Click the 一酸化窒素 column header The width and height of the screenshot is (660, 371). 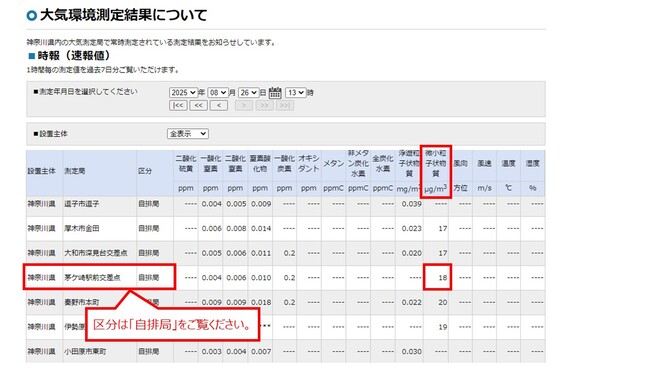(x=210, y=164)
